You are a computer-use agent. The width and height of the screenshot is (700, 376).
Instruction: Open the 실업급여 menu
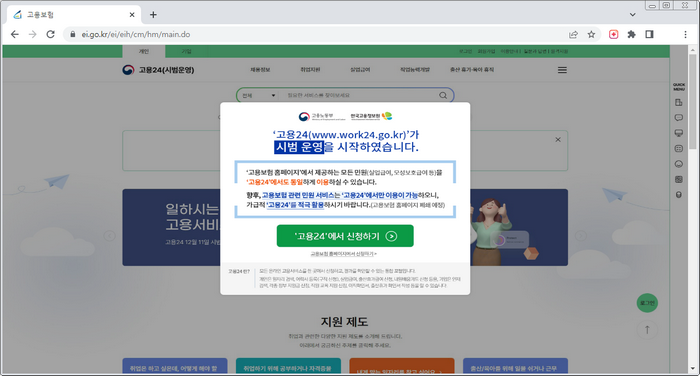coord(360,70)
